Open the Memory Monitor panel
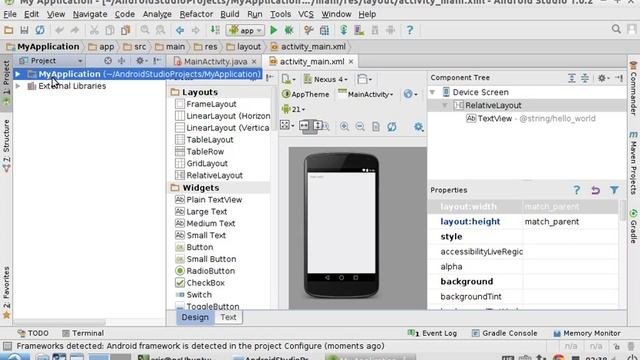640x360 pixels. [587, 333]
